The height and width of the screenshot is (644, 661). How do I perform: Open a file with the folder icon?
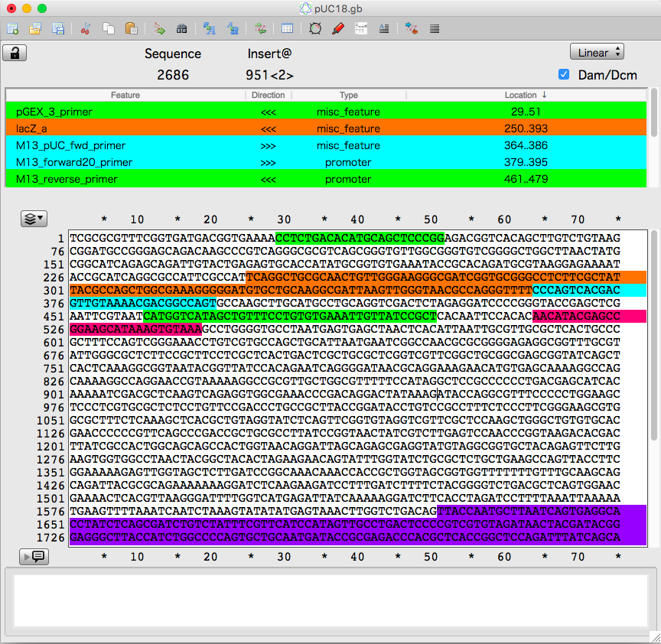point(35,28)
